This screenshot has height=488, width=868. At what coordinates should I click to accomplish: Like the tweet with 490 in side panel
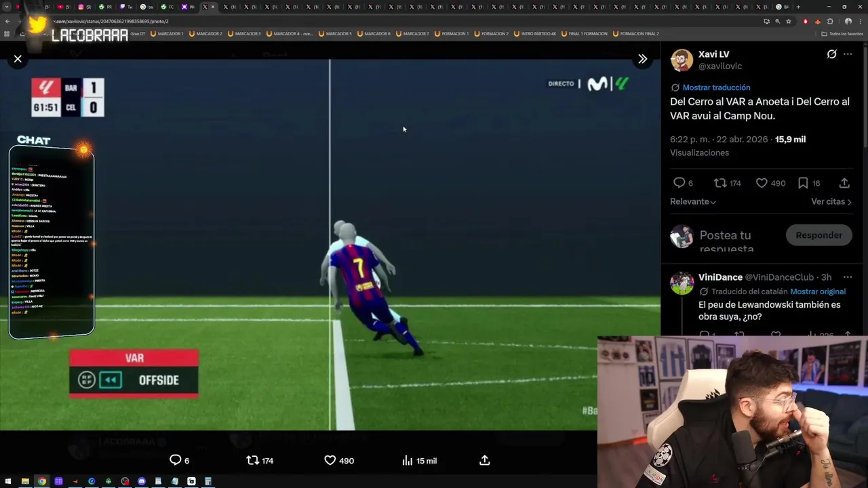762,183
